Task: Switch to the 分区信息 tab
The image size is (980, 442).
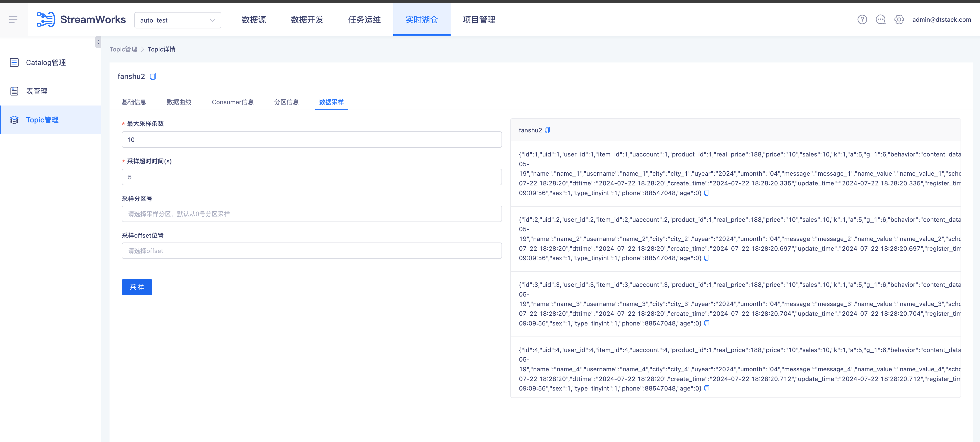Action: click(286, 102)
